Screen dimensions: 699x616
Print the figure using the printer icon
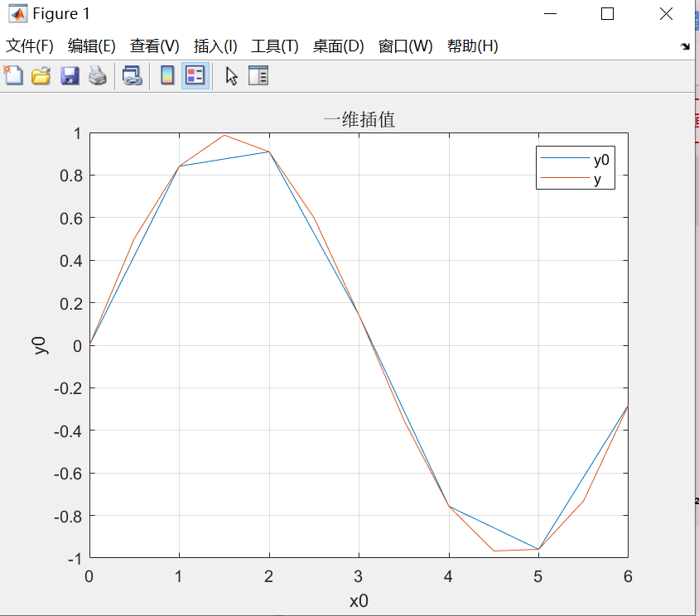98,75
